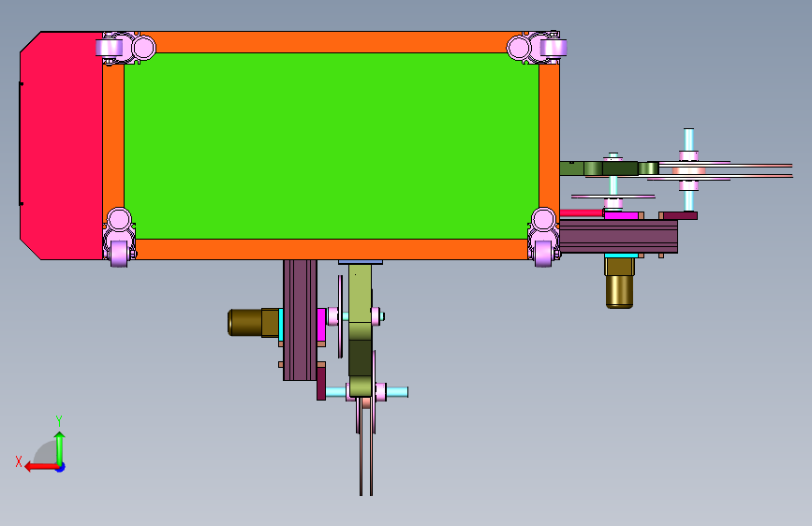This screenshot has width=812, height=526.
Task: Click the red X axis arrow on the triad
Action: [x=40, y=466]
